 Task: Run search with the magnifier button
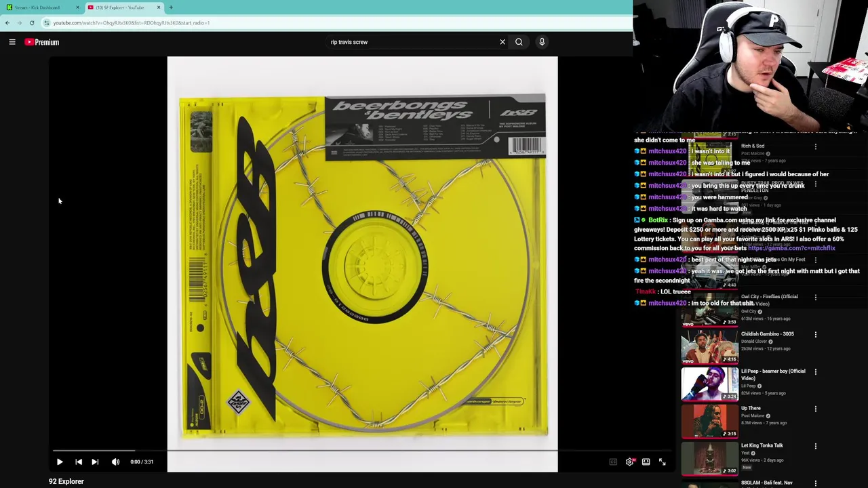pos(519,42)
